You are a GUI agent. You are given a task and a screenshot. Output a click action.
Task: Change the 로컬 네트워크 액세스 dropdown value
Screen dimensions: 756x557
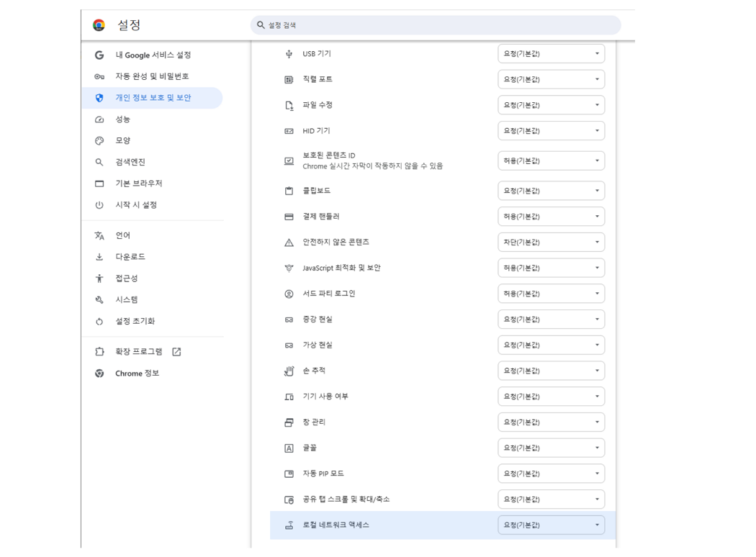point(551,525)
